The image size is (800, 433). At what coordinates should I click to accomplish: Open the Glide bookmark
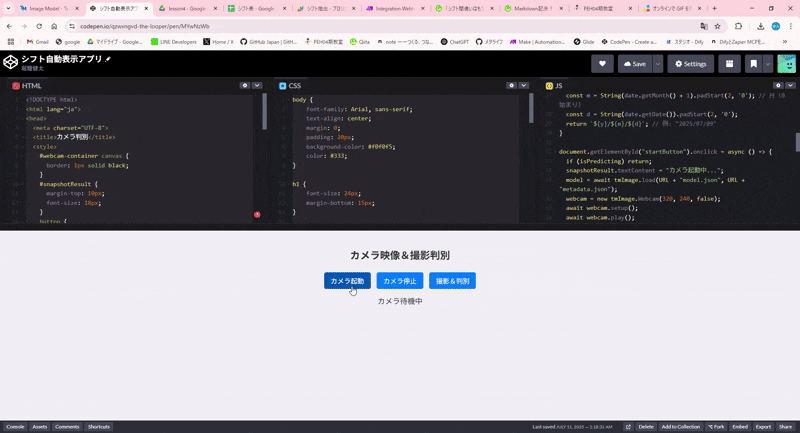(584, 42)
